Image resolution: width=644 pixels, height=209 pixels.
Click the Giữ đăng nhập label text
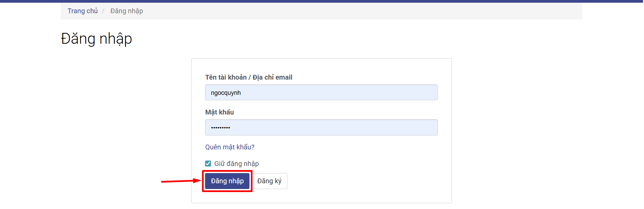point(236,164)
